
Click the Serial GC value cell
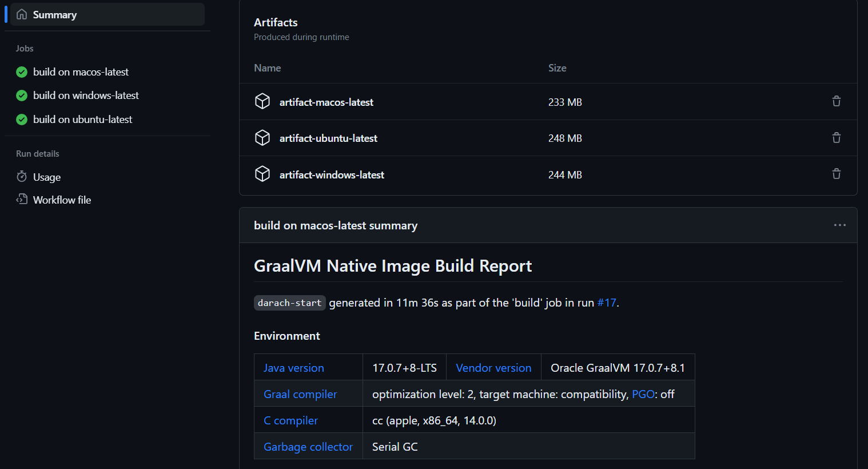528,447
